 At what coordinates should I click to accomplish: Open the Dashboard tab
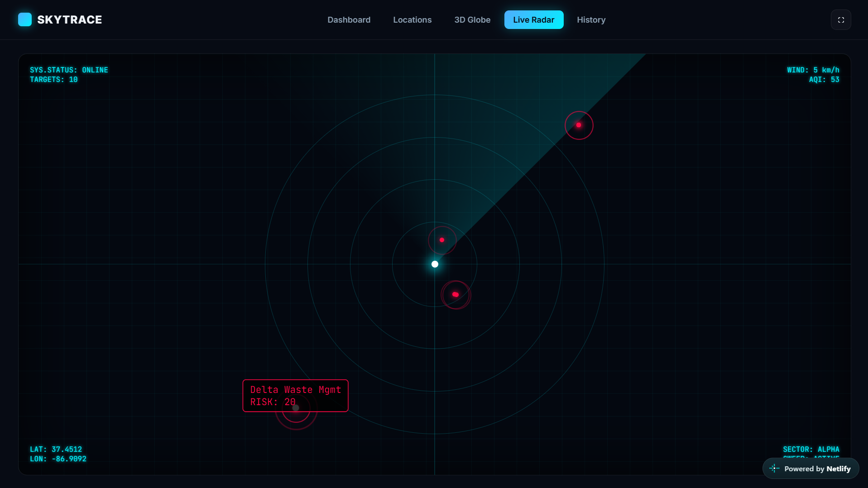(x=349, y=20)
